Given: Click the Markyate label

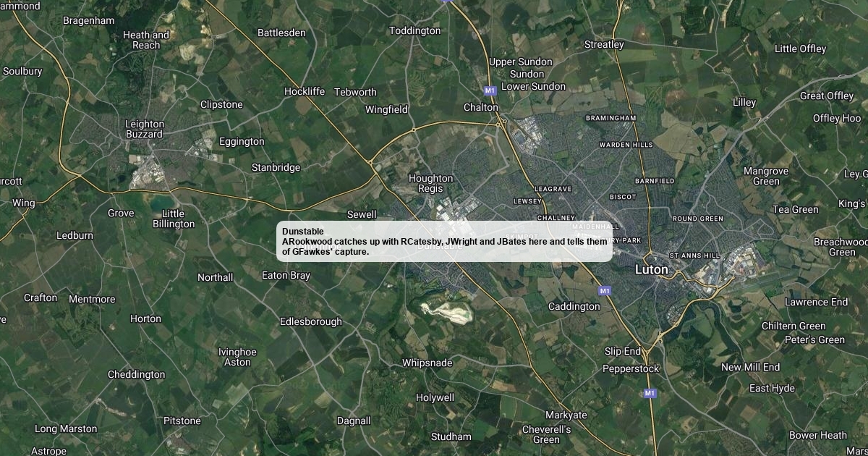Looking at the screenshot, I should coord(566,415).
